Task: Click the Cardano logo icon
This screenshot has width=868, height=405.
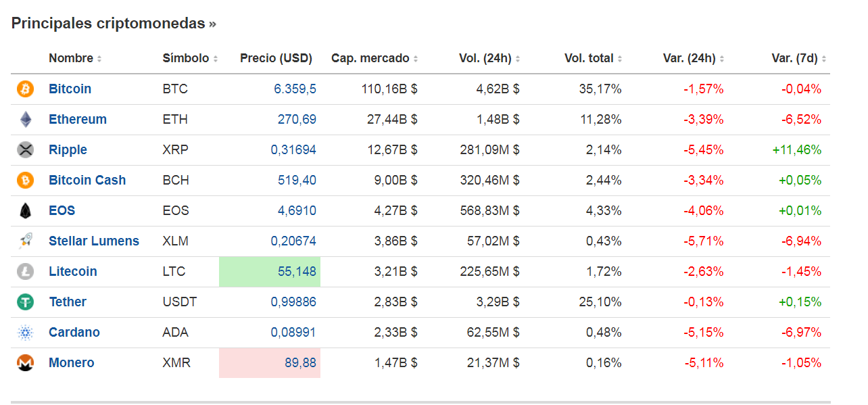Action: coord(25,333)
